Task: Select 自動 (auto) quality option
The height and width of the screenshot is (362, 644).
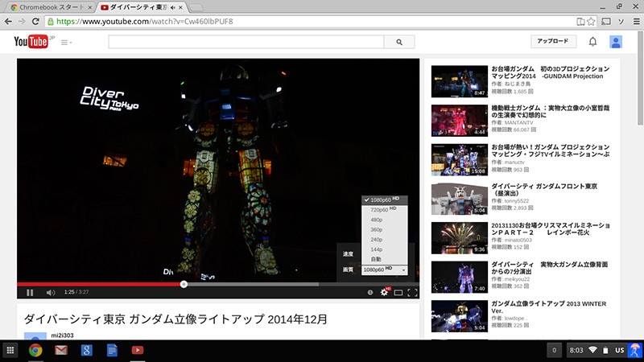Action: click(385, 259)
